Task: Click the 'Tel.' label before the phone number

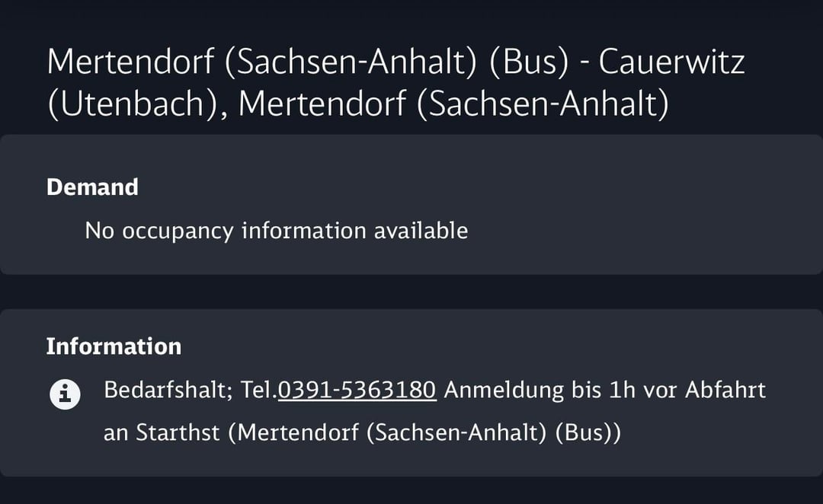Action: (x=259, y=390)
